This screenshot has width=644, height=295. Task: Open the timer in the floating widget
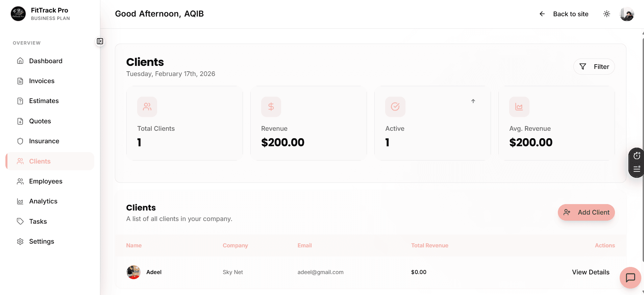pos(637,155)
